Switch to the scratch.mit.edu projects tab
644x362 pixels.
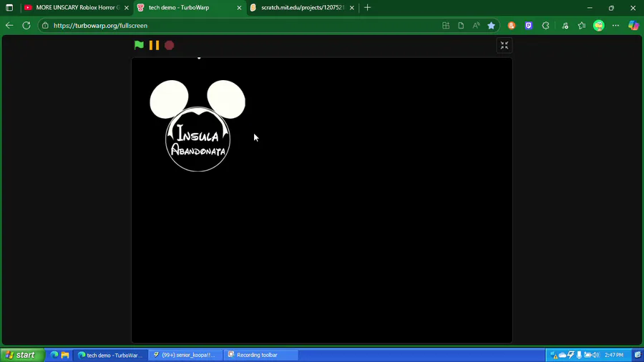coord(303,7)
